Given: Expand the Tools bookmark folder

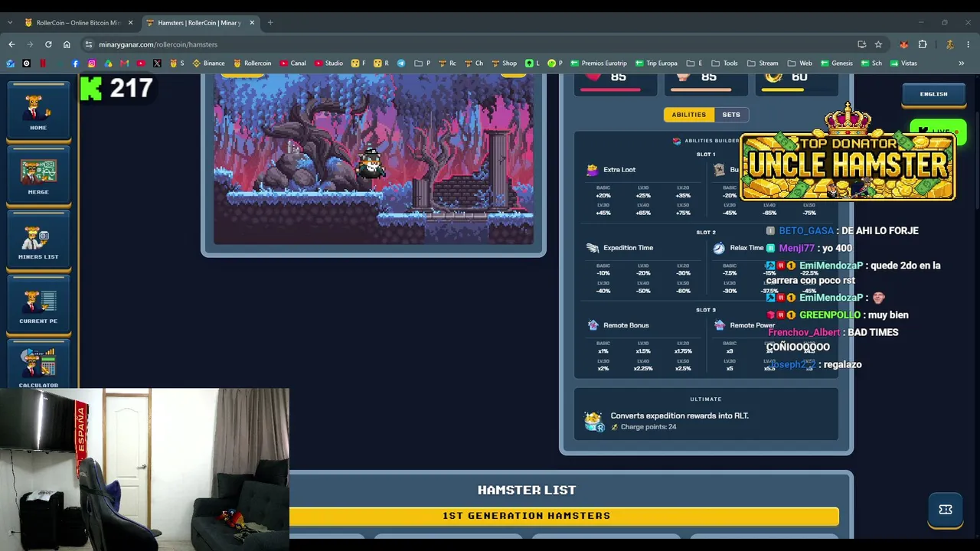Looking at the screenshot, I should (x=724, y=64).
